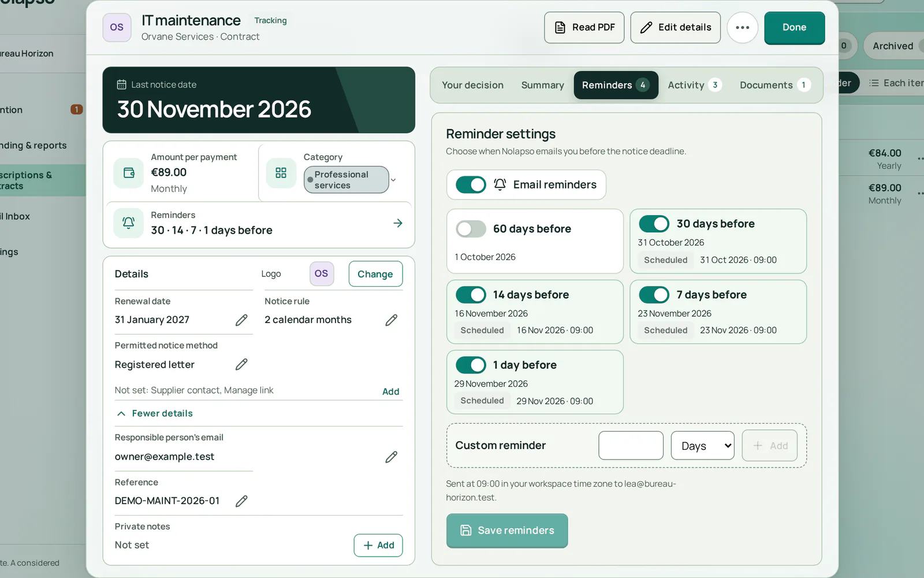The width and height of the screenshot is (924, 578).
Task: Open the contract with Read PDF
Action: pos(584,27)
